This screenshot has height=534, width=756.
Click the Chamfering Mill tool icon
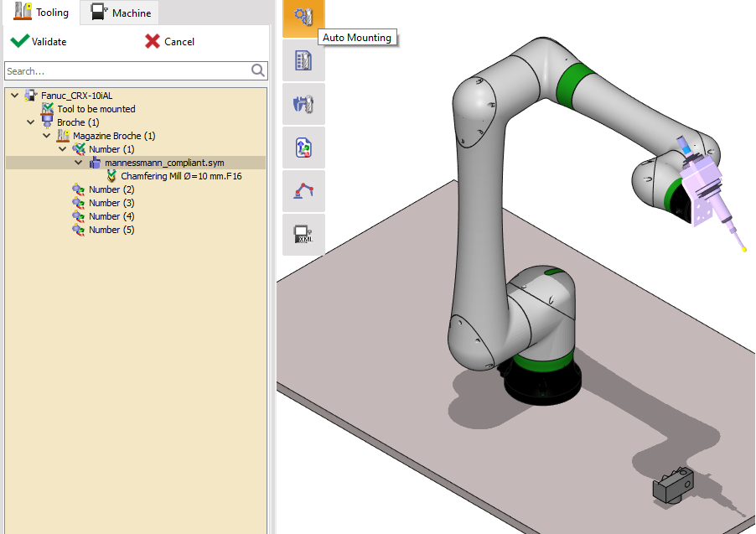click(x=111, y=176)
